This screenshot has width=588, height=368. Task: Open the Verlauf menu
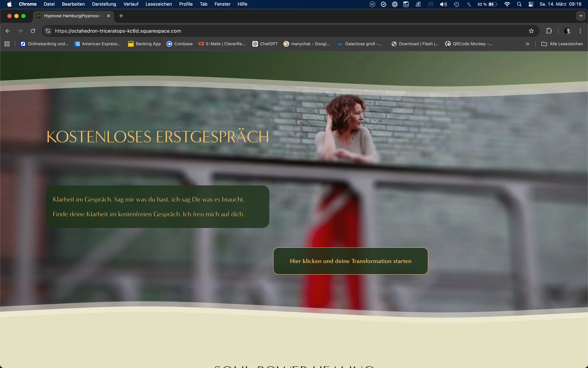tap(131, 4)
